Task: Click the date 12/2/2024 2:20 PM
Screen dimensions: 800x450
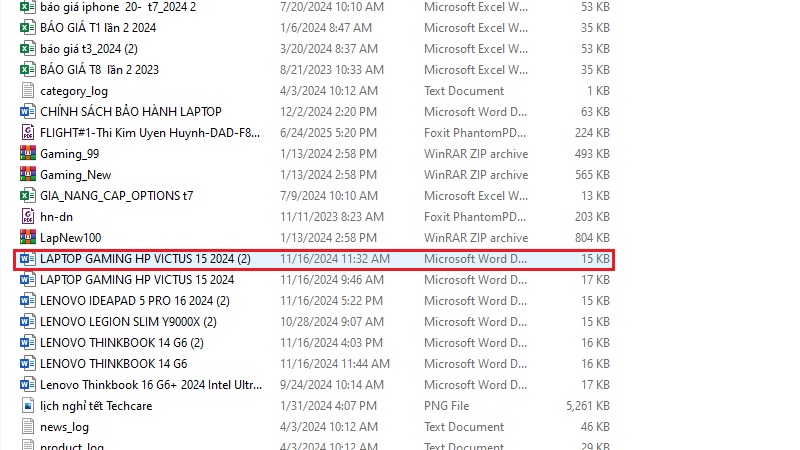Action: pos(328,111)
